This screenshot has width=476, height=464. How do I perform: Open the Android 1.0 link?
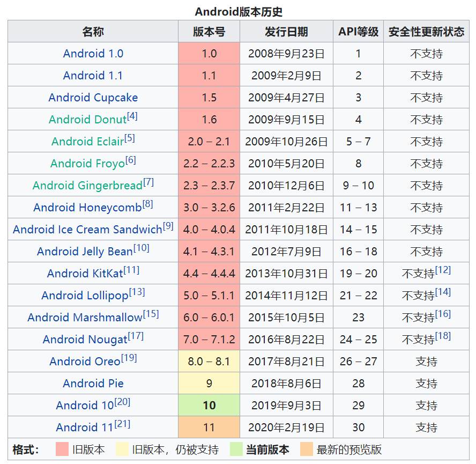pos(93,54)
